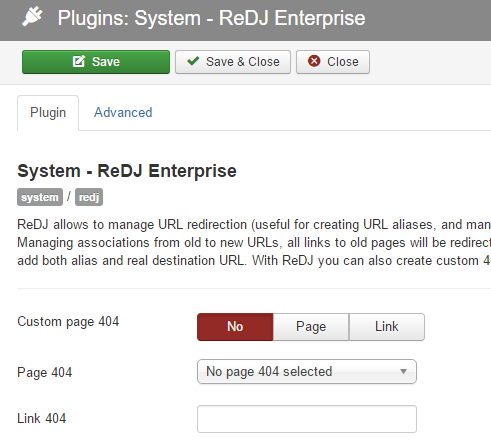491x445 pixels.
Task: Click the System - ReDJ Enterprise heading
Action: [127, 171]
